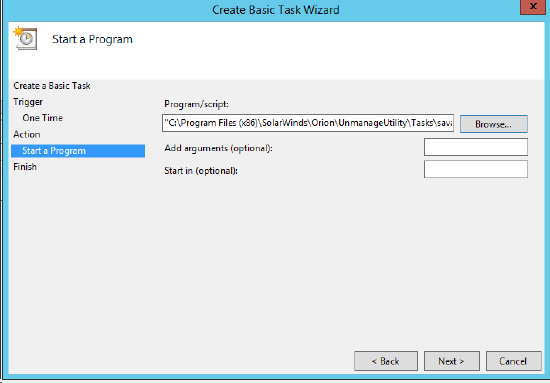Open the Action step in sidebar

[x=27, y=134]
